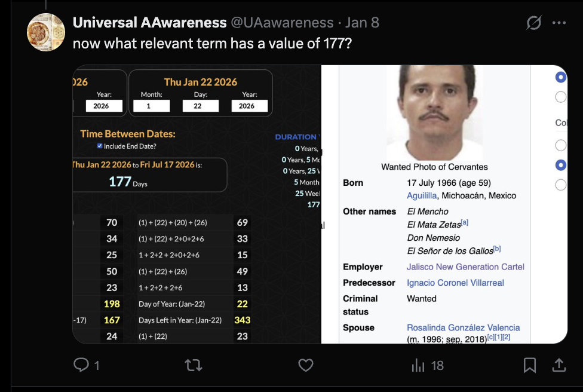Select the second empty radio button

coord(561,97)
